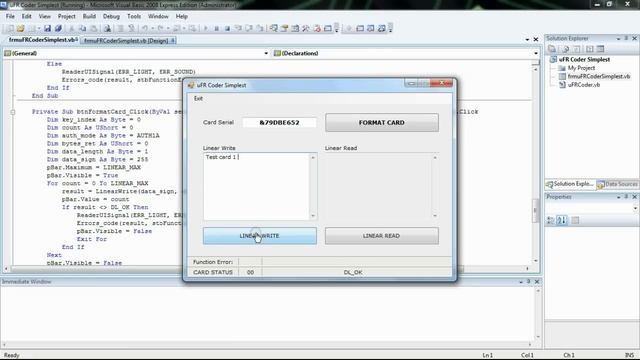640x360 pixels.
Task: Open Properties Window from main toolbar icon
Action: [x=284, y=28]
